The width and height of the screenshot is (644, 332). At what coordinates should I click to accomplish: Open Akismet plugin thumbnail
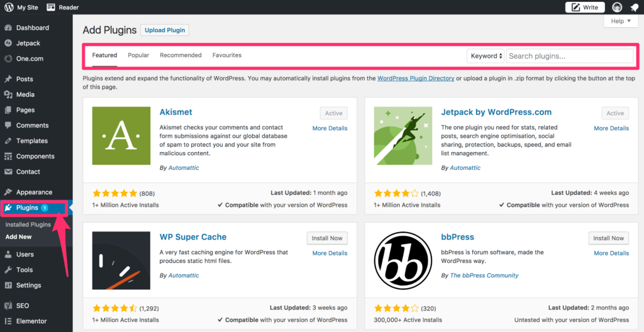tap(121, 136)
